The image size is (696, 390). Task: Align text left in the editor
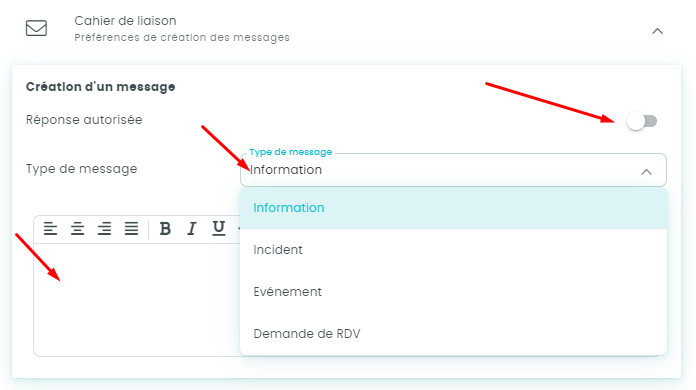point(50,228)
